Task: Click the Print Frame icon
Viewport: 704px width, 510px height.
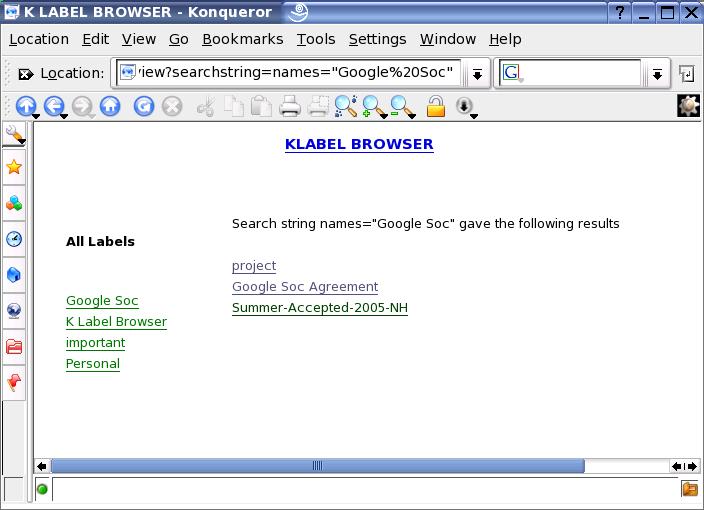Action: 318,107
